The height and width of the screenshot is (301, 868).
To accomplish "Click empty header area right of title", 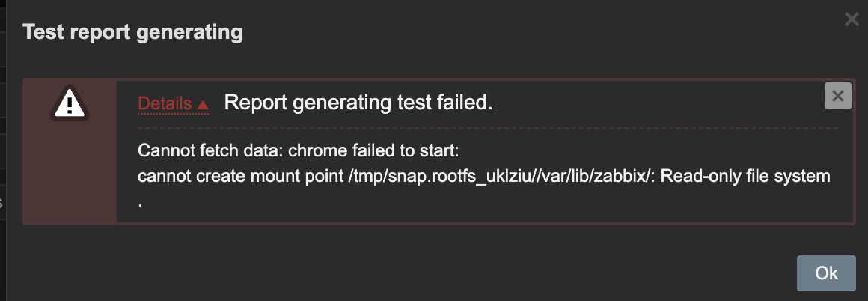I will (524, 33).
